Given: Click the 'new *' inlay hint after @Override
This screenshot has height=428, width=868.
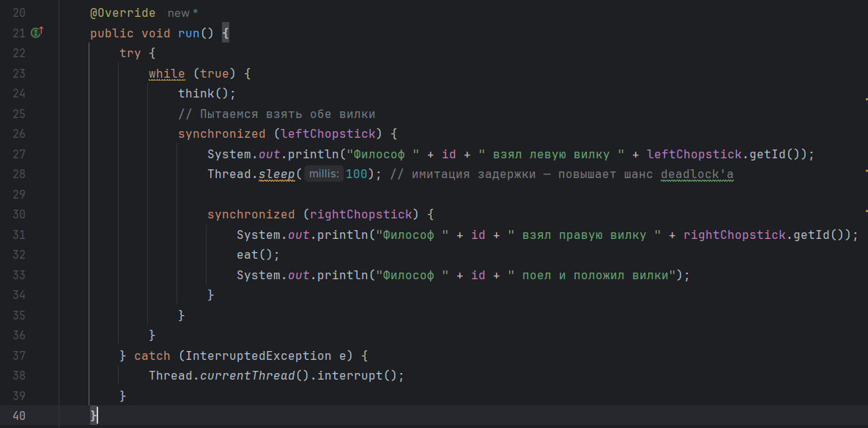Looking at the screenshot, I should [x=182, y=12].
